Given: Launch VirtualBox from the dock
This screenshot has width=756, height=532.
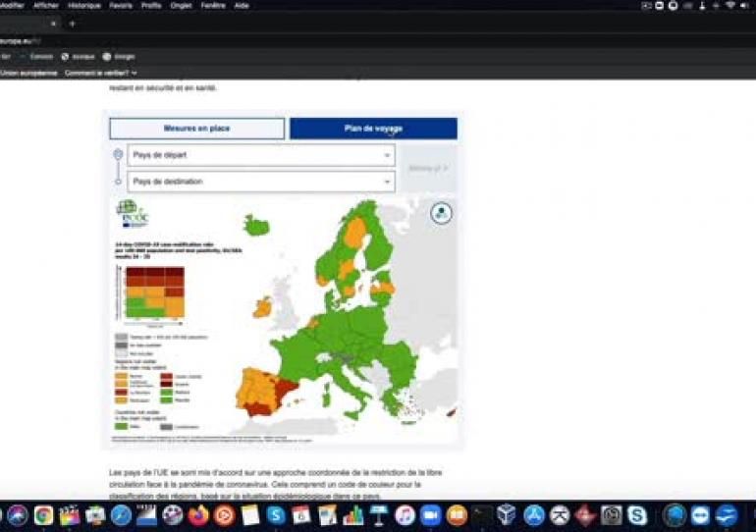Looking at the screenshot, I should click(x=508, y=515).
